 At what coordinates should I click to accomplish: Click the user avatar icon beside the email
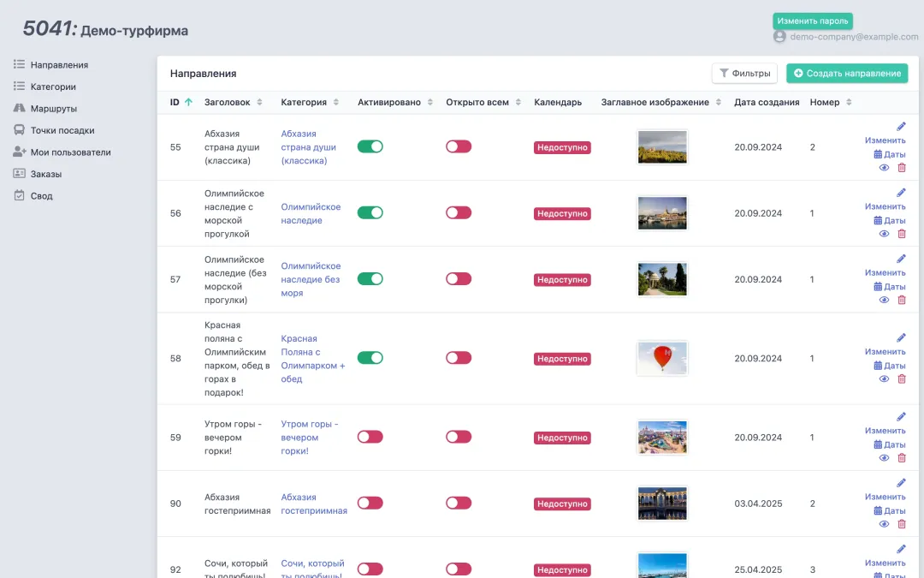click(779, 37)
